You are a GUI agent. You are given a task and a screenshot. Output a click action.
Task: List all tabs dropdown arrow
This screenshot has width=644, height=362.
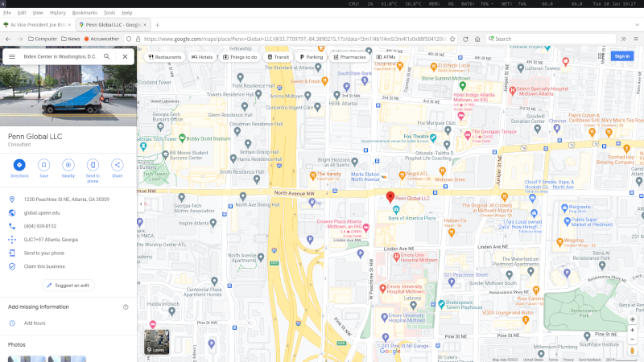pyautogui.click(x=637, y=25)
